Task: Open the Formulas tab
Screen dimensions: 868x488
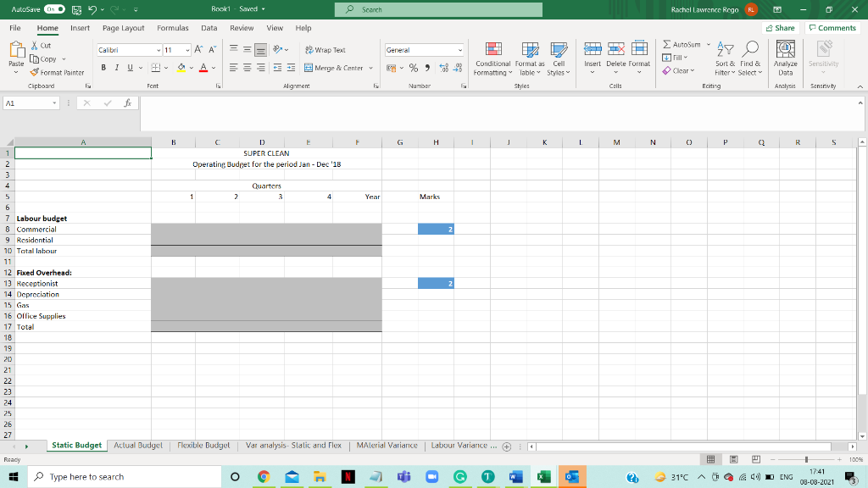Action: [173, 28]
